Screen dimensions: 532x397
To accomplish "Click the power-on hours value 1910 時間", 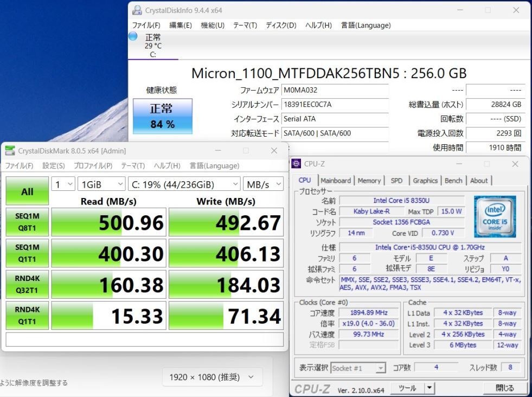I will [495, 148].
